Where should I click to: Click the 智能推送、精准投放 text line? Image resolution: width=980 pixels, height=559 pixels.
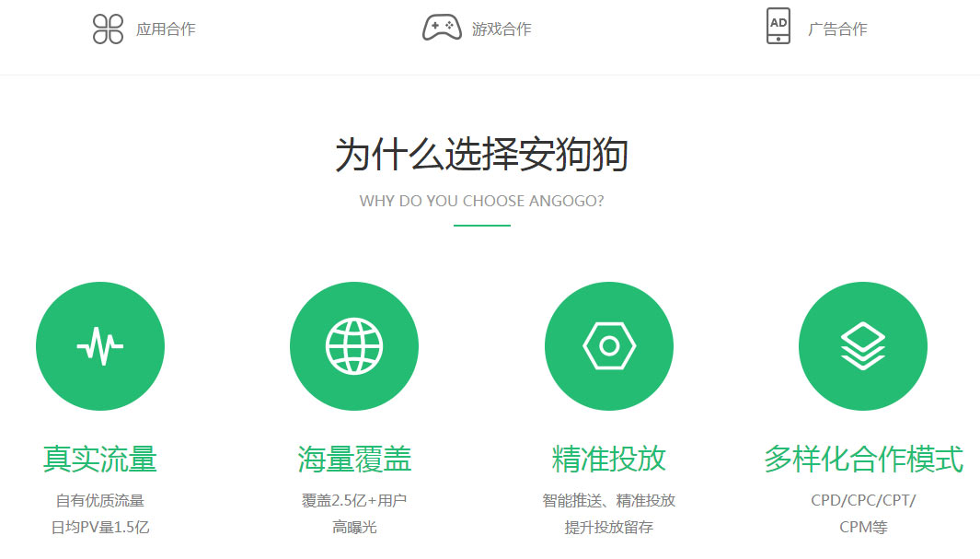[x=609, y=500]
